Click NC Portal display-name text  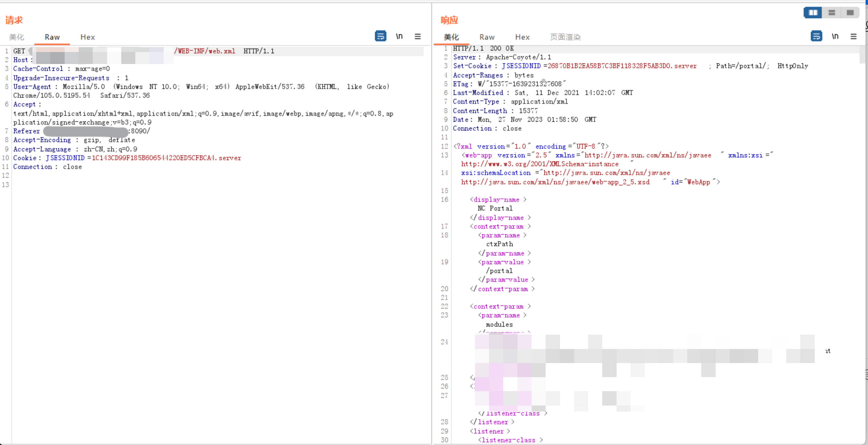point(495,208)
